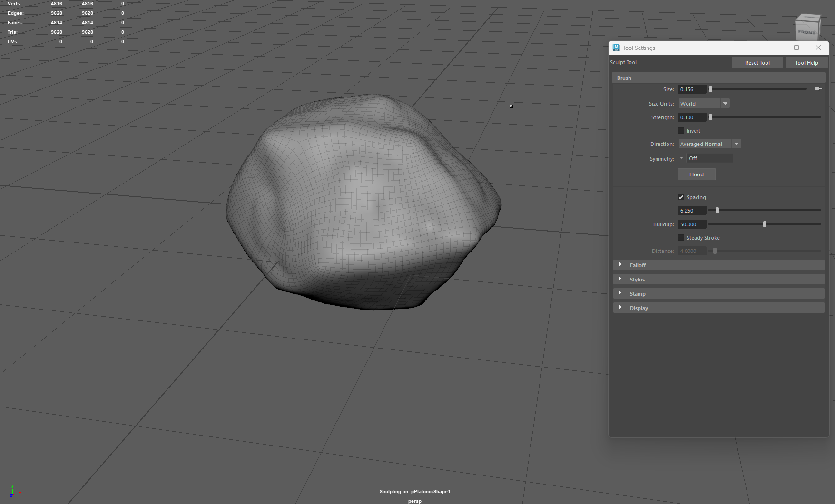Click the persp camera label
This screenshot has width=835, height=504.
click(x=414, y=501)
